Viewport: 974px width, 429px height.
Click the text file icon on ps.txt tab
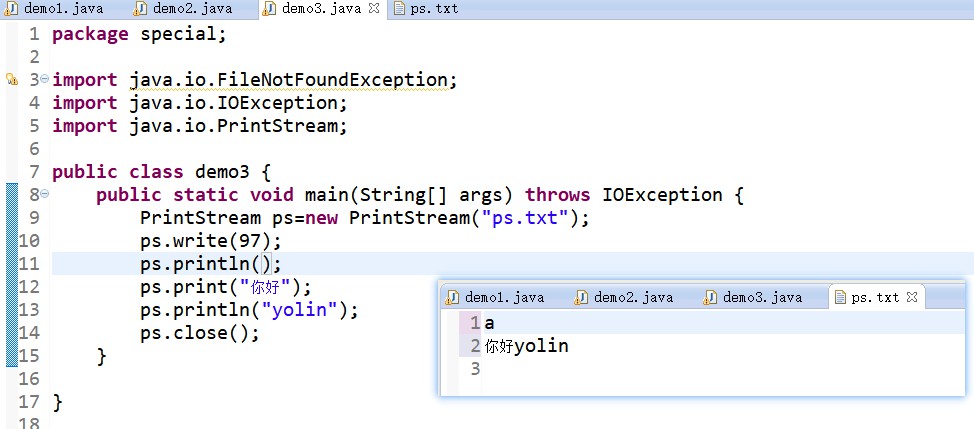pyautogui.click(x=399, y=9)
